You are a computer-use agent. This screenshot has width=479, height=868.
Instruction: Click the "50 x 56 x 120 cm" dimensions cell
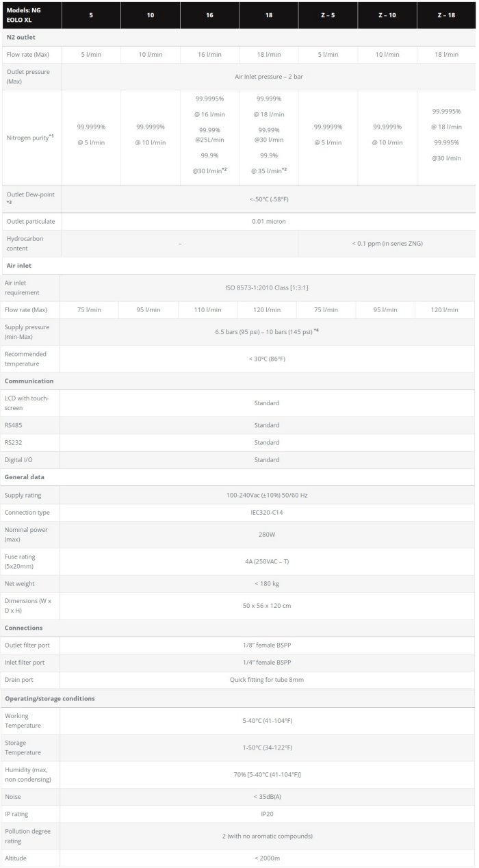pos(266,606)
